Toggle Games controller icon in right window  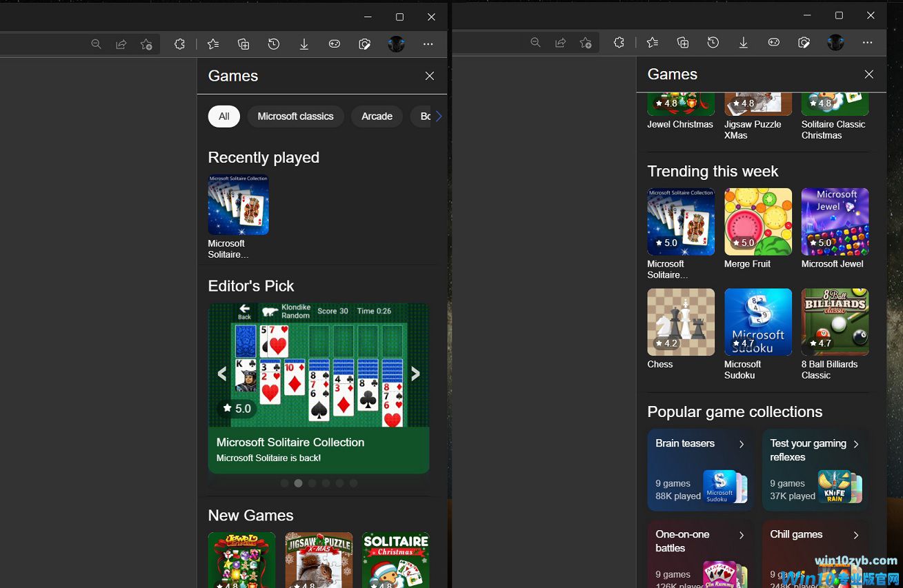point(774,43)
